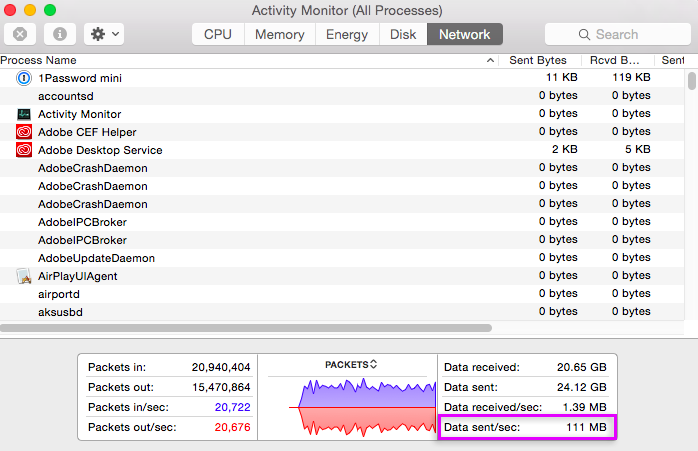
Task: Click the AirPlayUIAgent icon
Action: (x=24, y=276)
